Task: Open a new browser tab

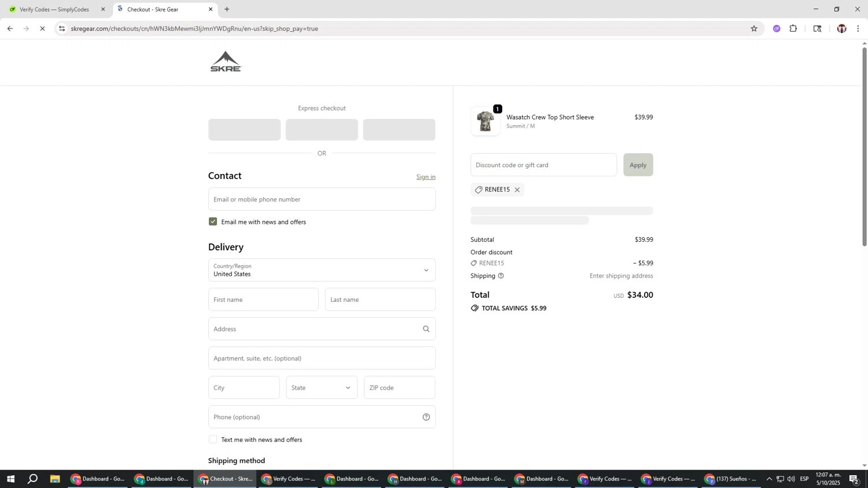Action: point(227,9)
